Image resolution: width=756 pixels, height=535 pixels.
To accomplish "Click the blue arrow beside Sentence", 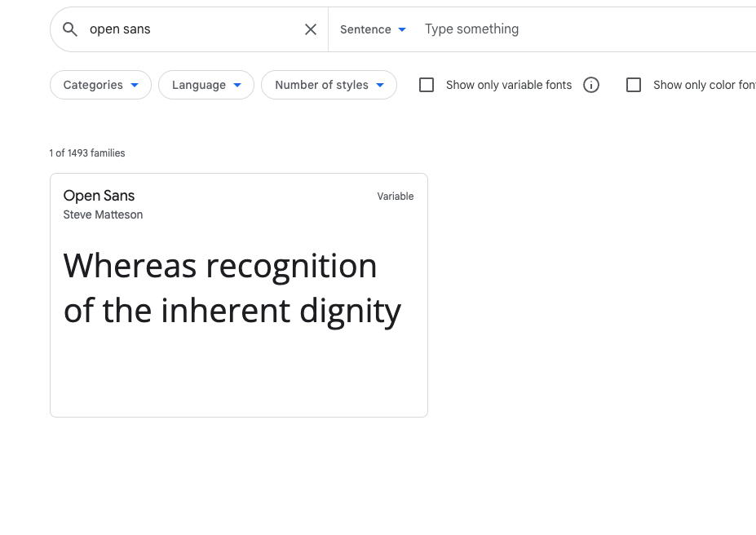I will click(x=402, y=30).
